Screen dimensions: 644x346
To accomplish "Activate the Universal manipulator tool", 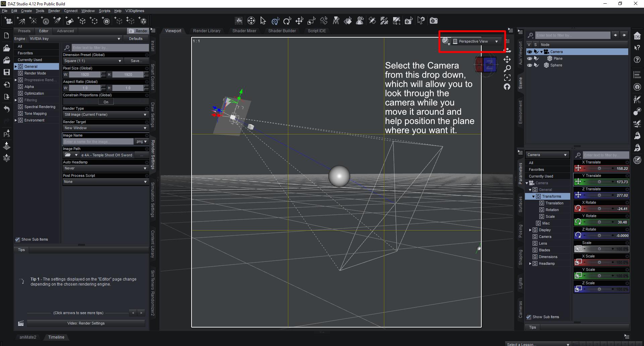I will 275,21.
